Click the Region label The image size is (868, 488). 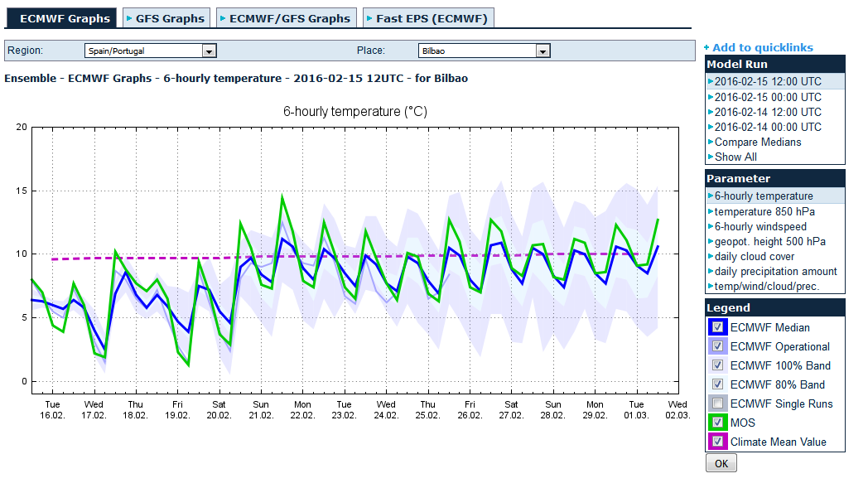(x=25, y=51)
